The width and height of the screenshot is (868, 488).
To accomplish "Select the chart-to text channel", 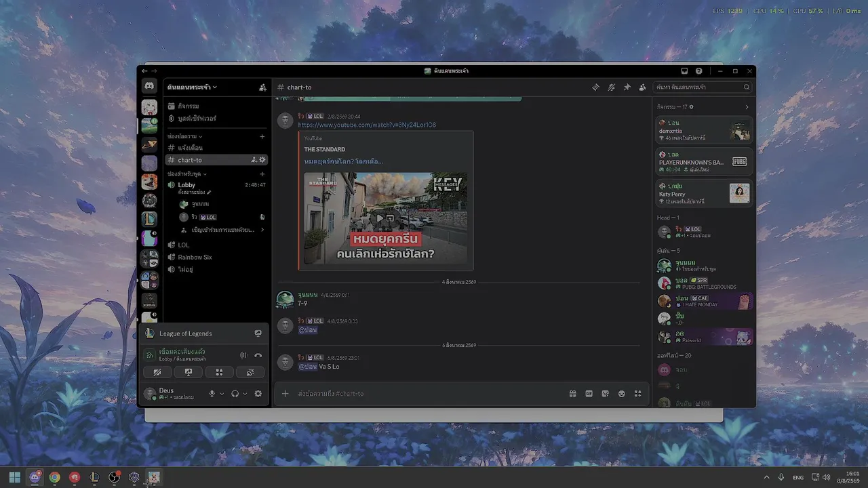I will click(216, 160).
